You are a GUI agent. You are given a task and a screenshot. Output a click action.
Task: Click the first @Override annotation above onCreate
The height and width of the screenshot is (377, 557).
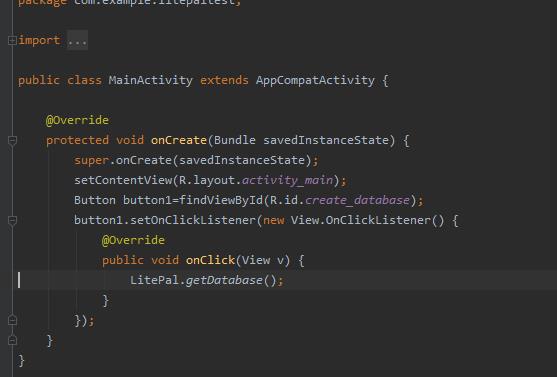[77, 120]
